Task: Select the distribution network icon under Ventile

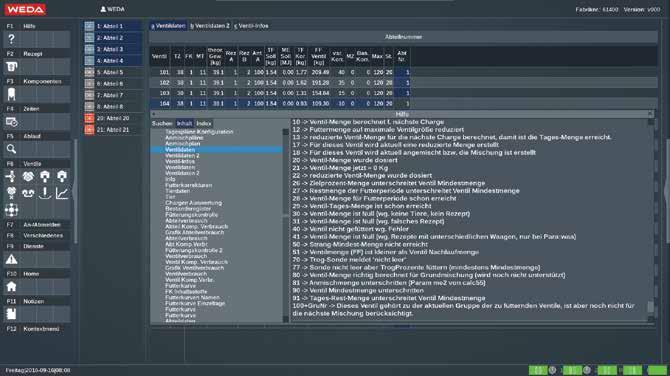Action: point(11,210)
